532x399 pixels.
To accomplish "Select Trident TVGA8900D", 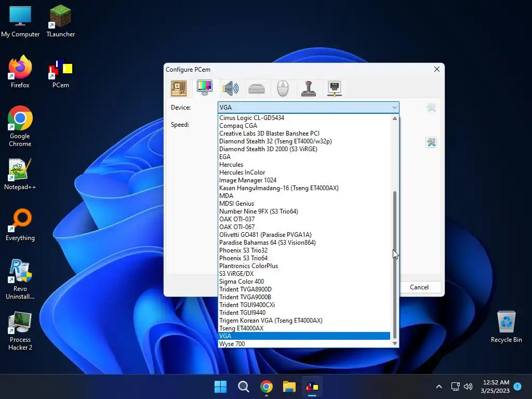I will pos(304,289).
